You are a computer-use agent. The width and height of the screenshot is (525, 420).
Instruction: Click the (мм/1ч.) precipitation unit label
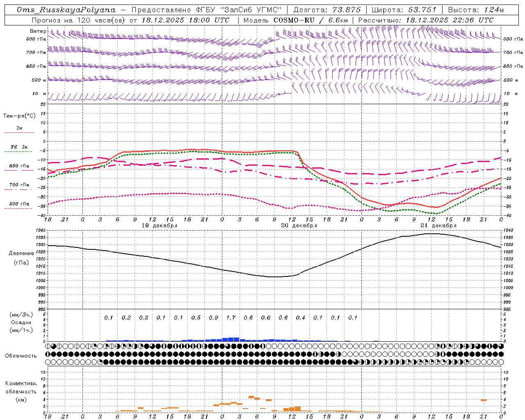click(21, 330)
